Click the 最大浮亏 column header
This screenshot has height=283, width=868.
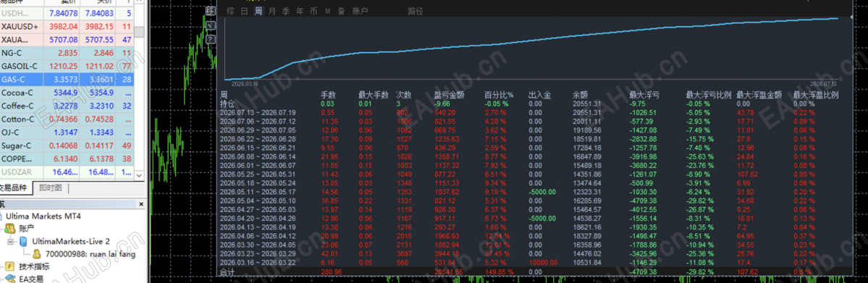tap(644, 96)
